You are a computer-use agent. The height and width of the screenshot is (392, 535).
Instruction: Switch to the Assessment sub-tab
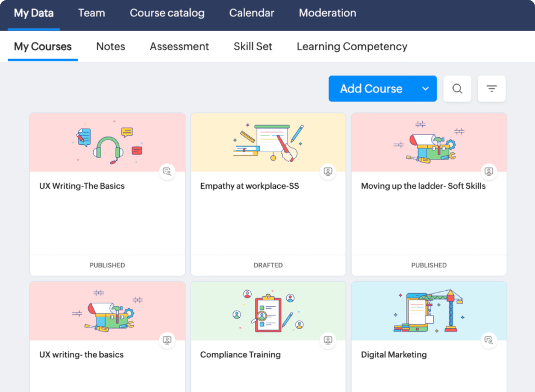click(x=179, y=47)
